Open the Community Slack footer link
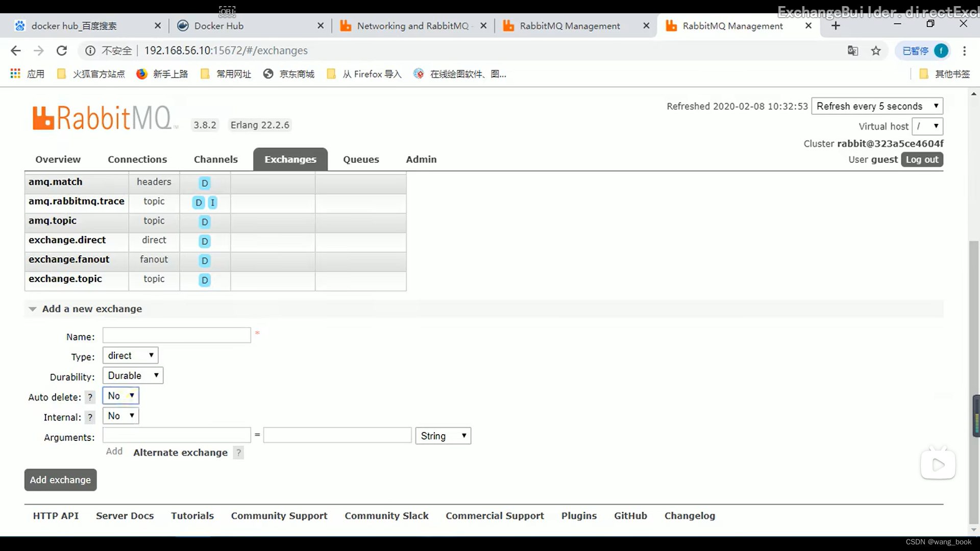980x551 pixels. tap(386, 516)
